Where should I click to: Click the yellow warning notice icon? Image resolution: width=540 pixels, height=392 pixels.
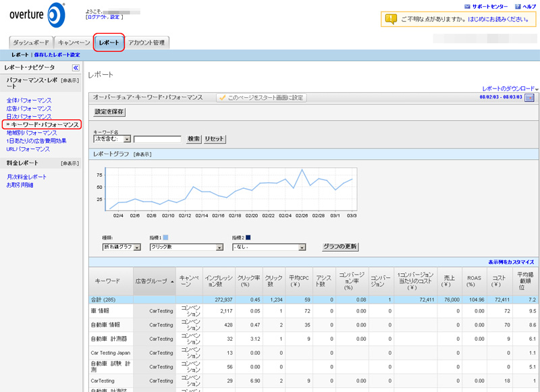point(391,20)
